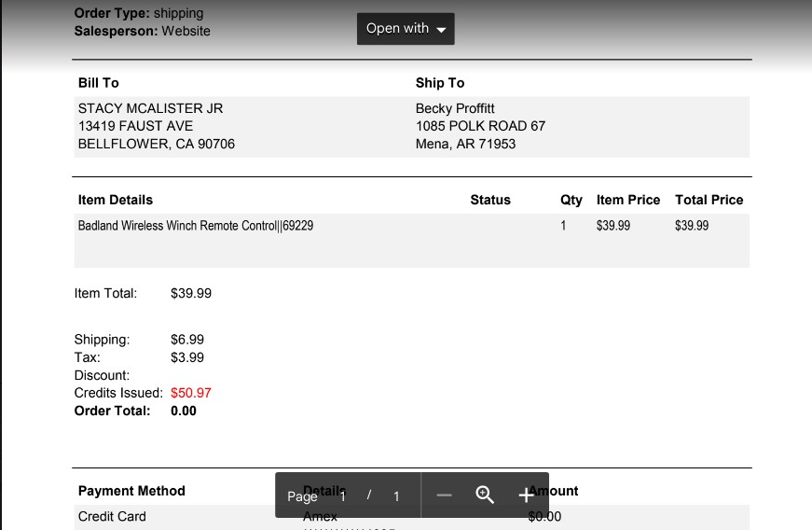This screenshot has height=530, width=812.
Task: Click the Mena, AR 71953 address line
Action: pyautogui.click(x=465, y=144)
